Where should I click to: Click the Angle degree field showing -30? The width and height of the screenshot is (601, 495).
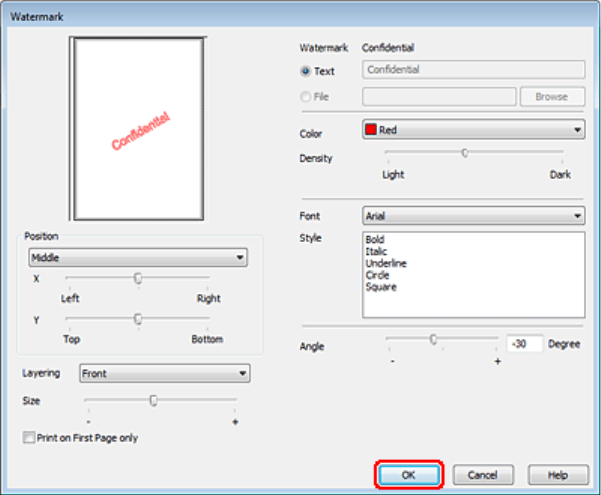(524, 344)
